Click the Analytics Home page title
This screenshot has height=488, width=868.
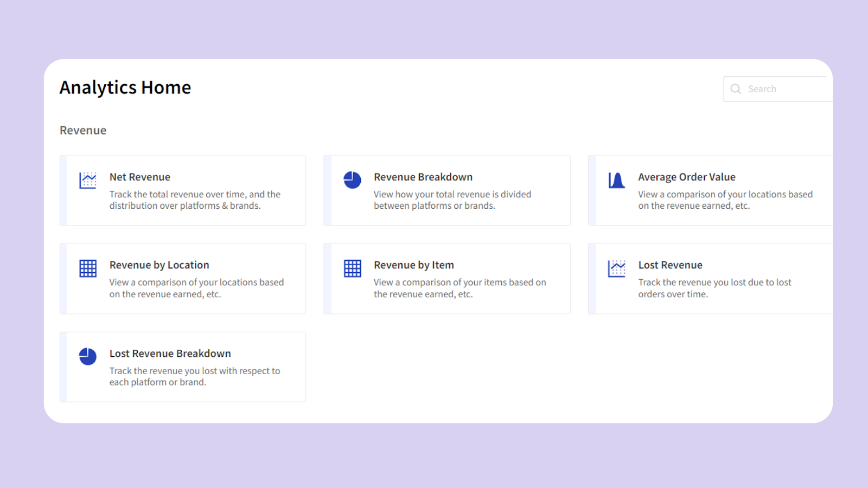(x=125, y=87)
